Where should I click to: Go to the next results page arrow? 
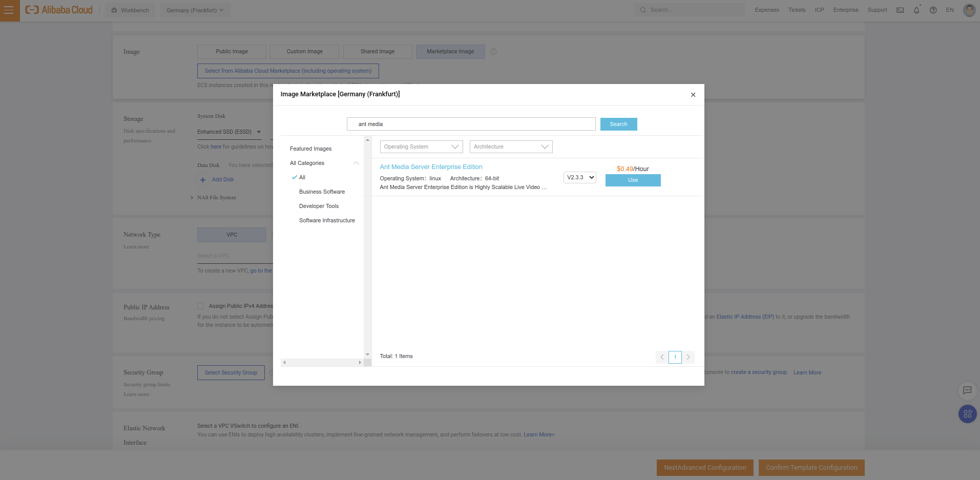[x=689, y=357]
